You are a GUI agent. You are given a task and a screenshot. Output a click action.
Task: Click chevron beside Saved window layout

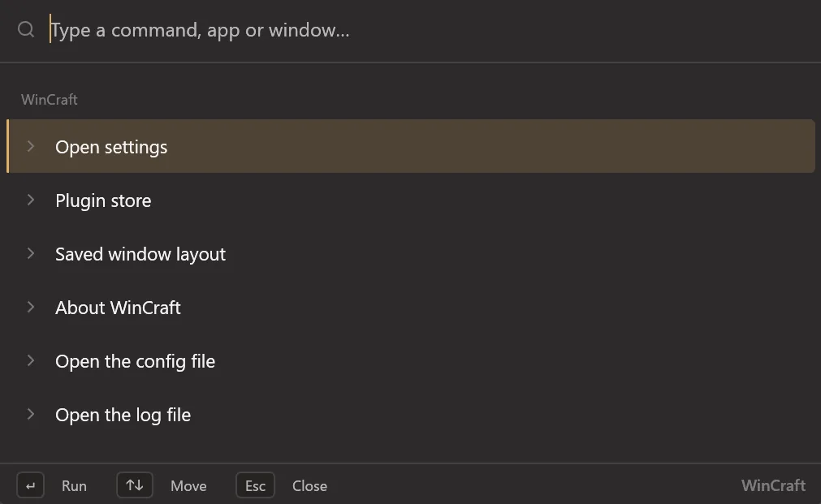(x=30, y=254)
